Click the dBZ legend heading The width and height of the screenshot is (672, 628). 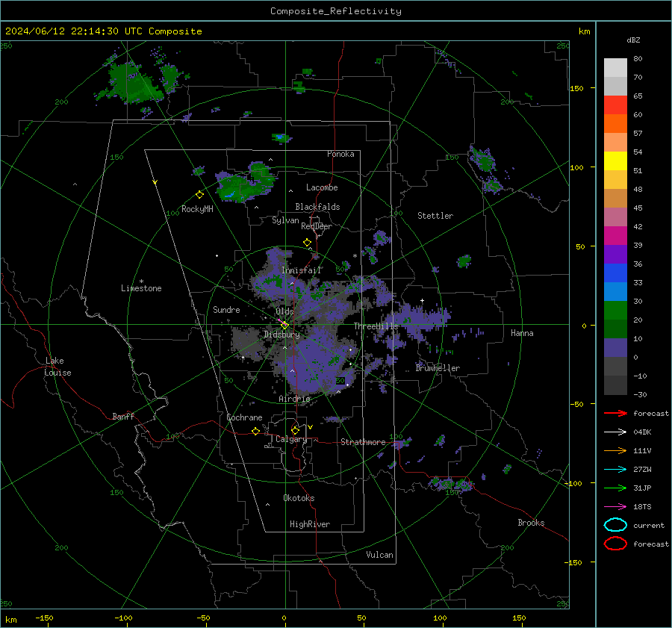pos(633,40)
